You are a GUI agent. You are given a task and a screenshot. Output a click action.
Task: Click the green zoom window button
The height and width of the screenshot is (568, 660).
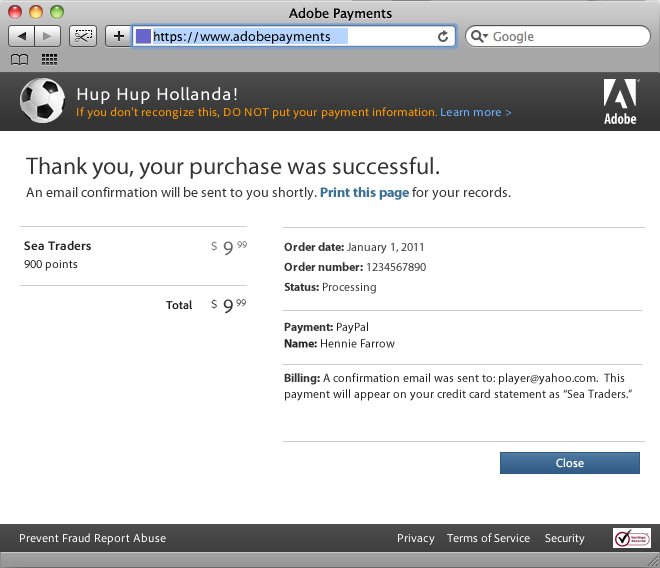(57, 12)
